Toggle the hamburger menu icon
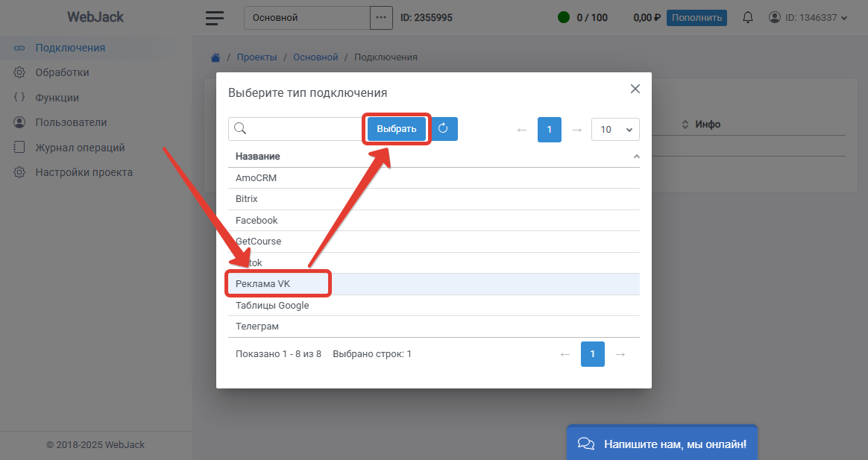This screenshot has height=460, width=868. click(x=215, y=18)
